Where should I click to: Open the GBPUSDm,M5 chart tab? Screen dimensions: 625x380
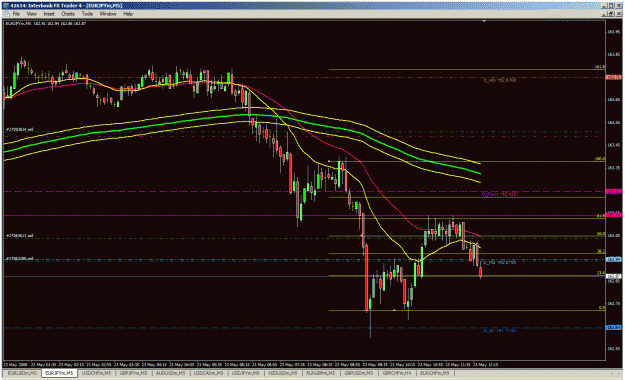(x=358, y=373)
